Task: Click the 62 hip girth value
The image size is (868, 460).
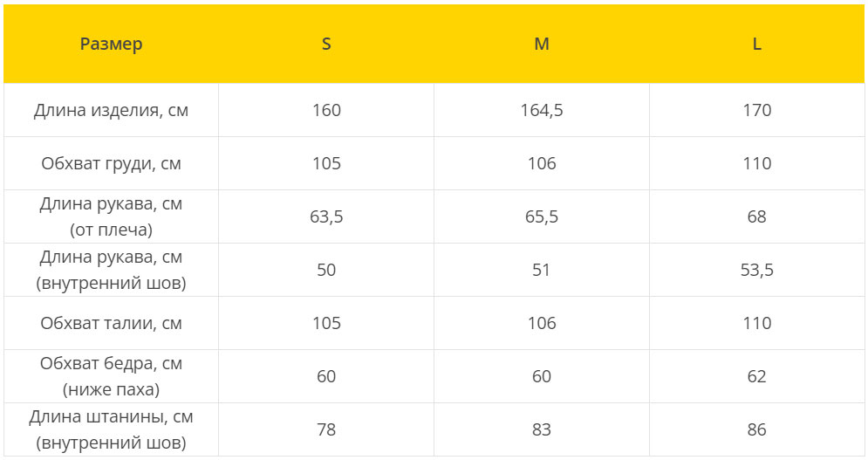Action: pos(756,376)
